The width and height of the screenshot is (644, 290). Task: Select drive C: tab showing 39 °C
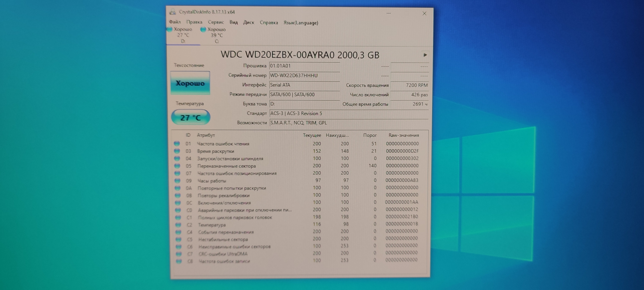216,35
